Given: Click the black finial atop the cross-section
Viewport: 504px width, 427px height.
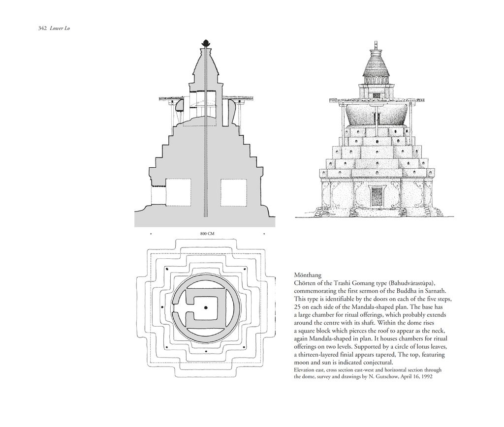Looking at the screenshot, I should coord(205,43).
